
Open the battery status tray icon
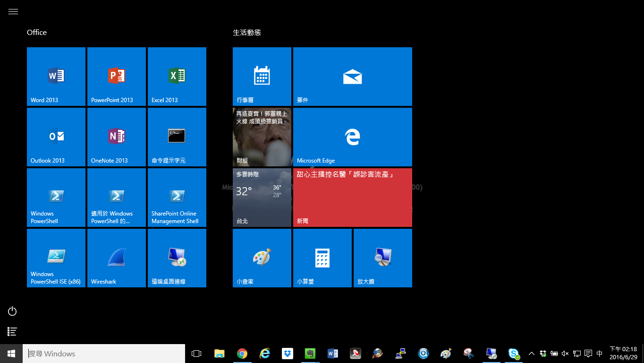point(554,354)
